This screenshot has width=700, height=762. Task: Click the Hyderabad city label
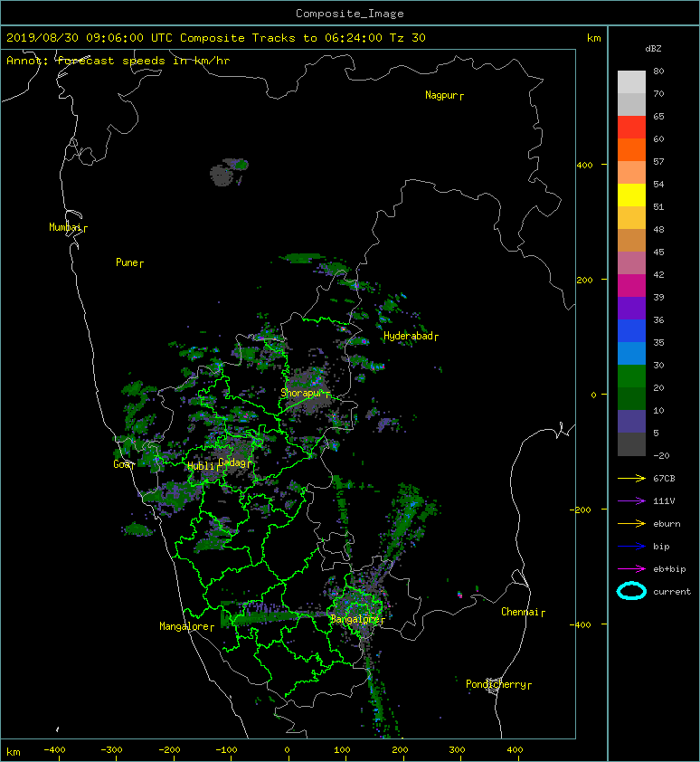tap(408, 336)
